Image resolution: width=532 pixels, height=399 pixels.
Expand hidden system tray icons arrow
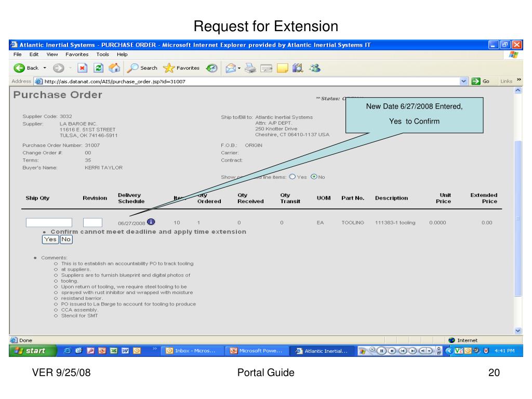point(449,351)
